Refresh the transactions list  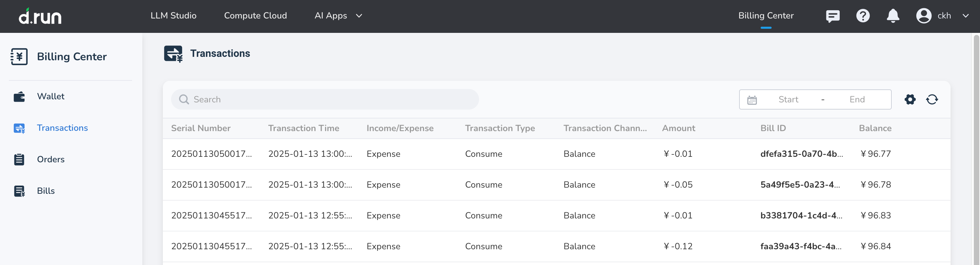coord(932,99)
